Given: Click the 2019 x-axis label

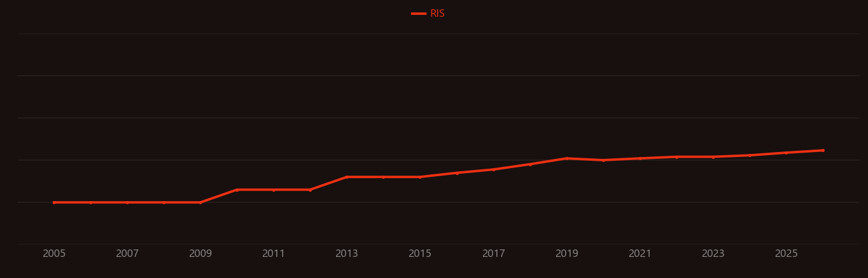Looking at the screenshot, I should click(567, 254).
